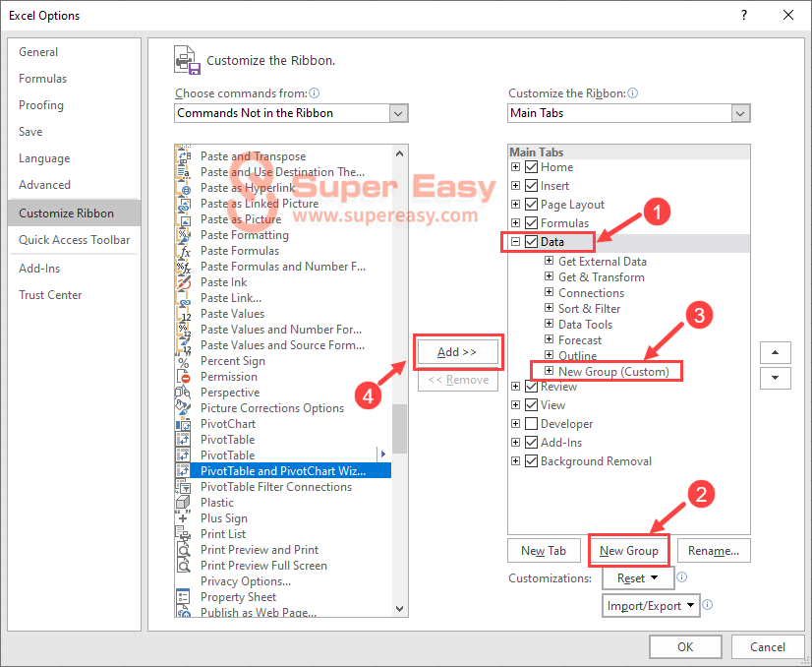The width and height of the screenshot is (812, 667).
Task: Confirm with the OK button
Action: click(685, 646)
